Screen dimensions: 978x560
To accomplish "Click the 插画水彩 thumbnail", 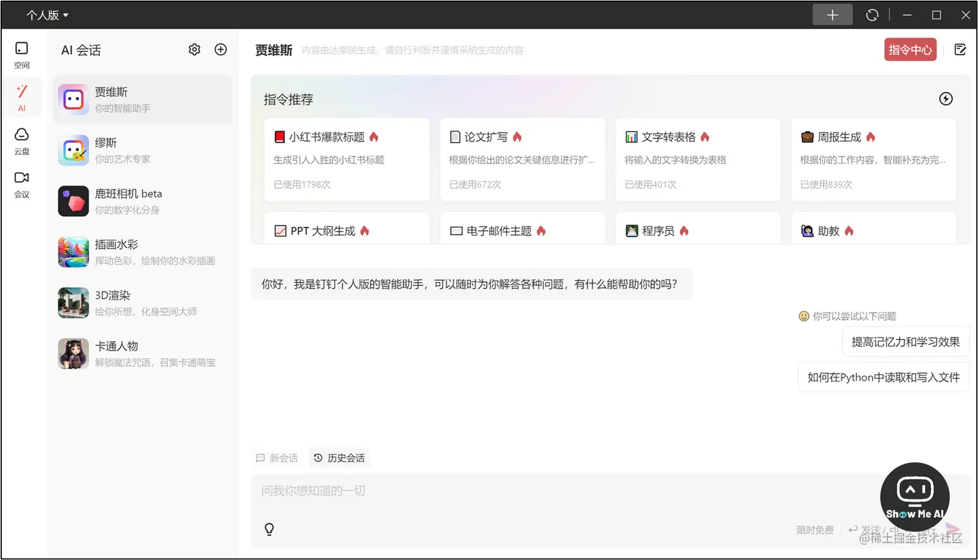I will tap(73, 252).
